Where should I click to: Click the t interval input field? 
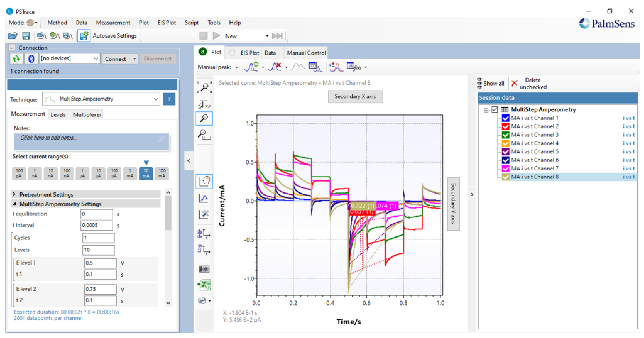click(x=97, y=225)
